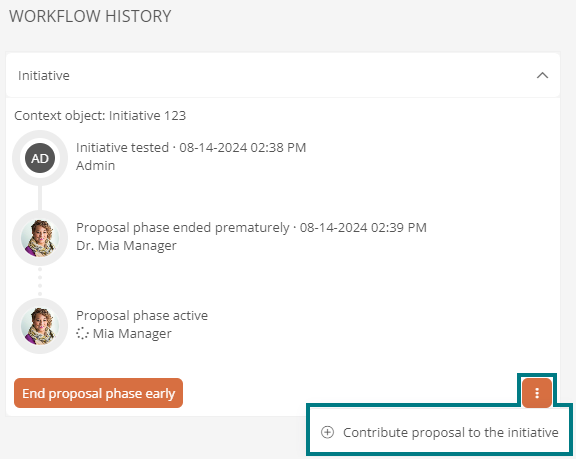The width and height of the screenshot is (576, 459).
Task: Click Mia Manager's avatar in active phase
Action: (40, 326)
